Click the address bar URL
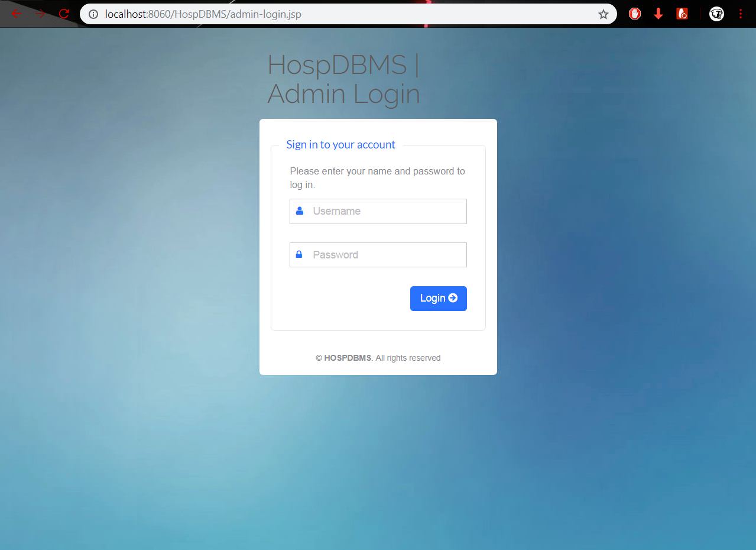 click(203, 14)
